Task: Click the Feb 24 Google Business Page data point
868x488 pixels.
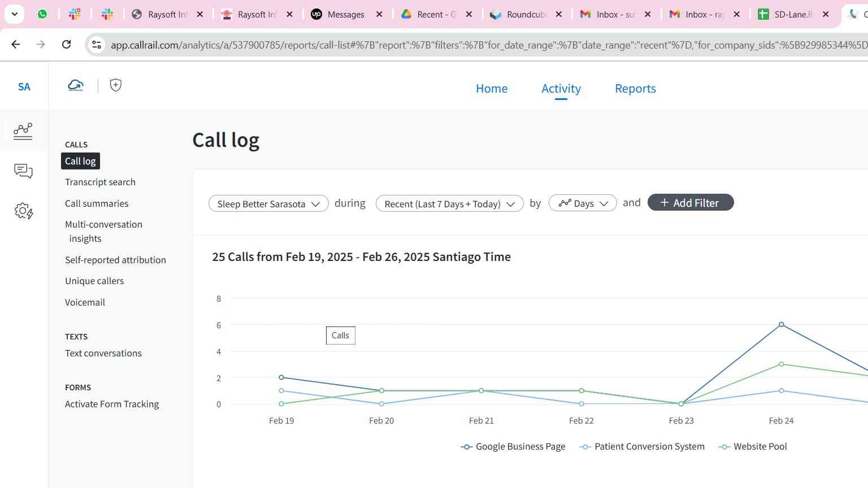Action: tap(782, 324)
